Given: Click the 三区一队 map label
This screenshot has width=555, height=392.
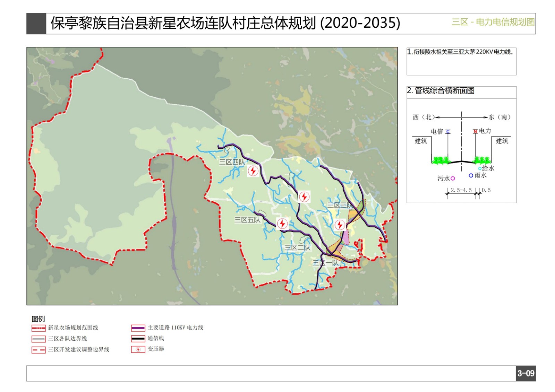Looking at the screenshot, I should [x=325, y=263].
